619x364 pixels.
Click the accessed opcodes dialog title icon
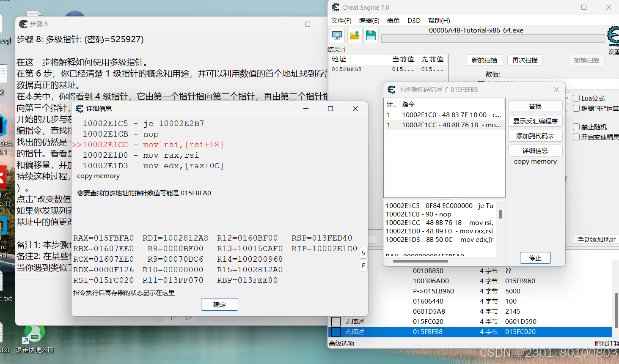coord(391,90)
